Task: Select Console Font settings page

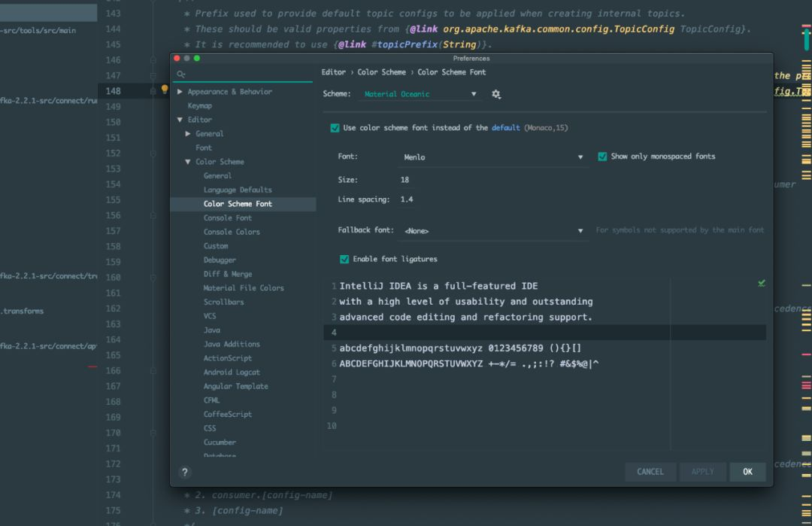Action: click(x=227, y=217)
